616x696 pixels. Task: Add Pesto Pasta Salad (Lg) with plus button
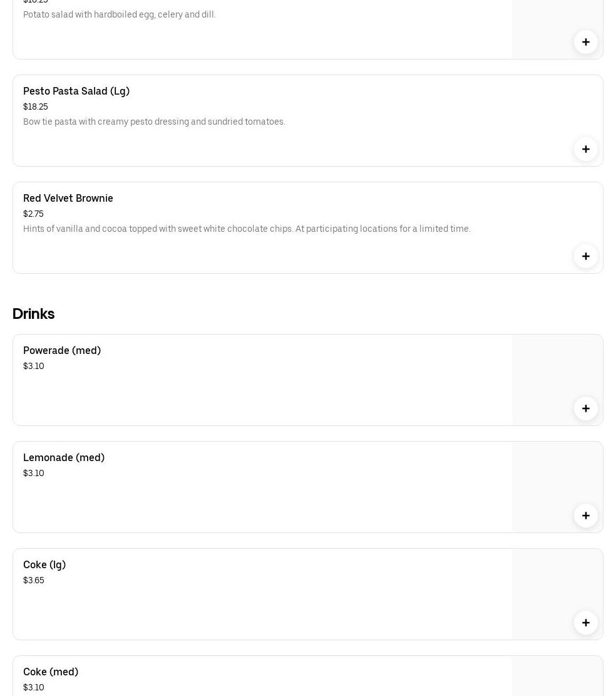tap(585, 149)
